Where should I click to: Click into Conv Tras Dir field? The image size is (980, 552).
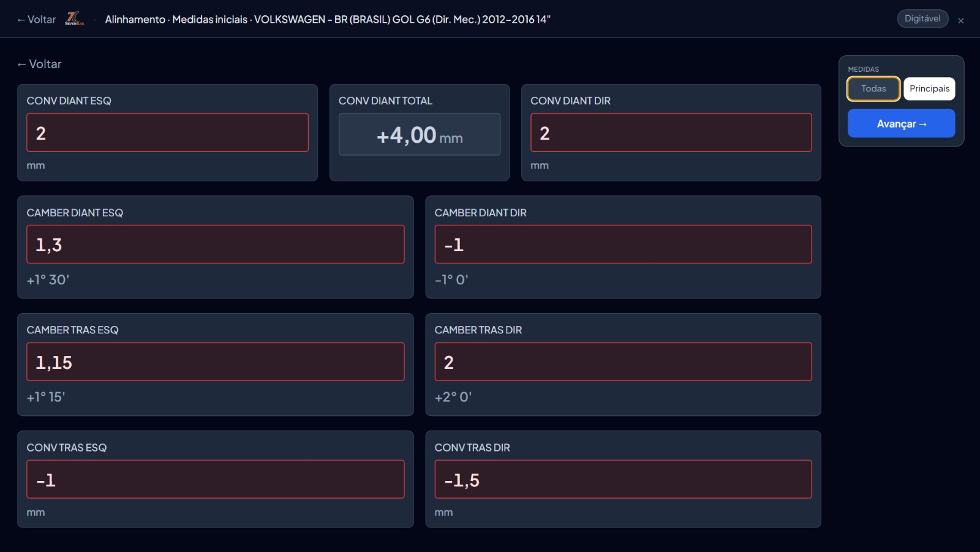click(x=623, y=480)
